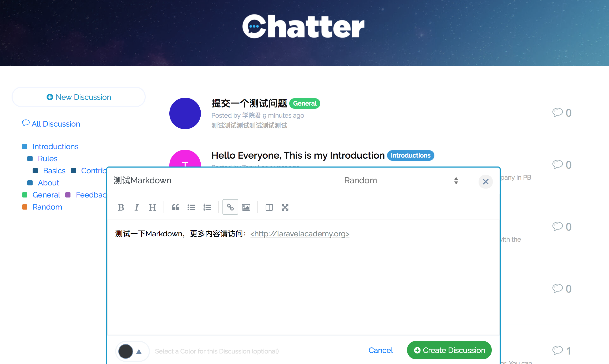Toggle fullscreen mode for editor
This screenshot has width=609, height=364.
coord(285,207)
